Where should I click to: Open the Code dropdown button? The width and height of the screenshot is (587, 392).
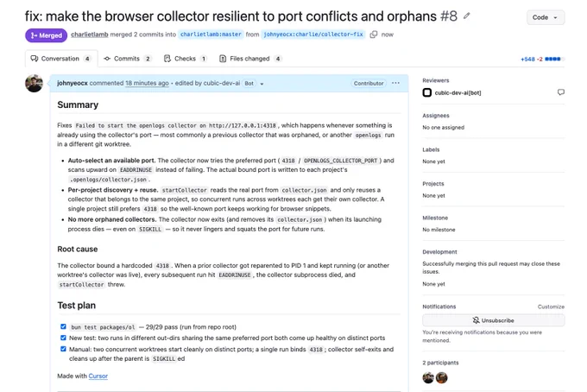click(545, 17)
